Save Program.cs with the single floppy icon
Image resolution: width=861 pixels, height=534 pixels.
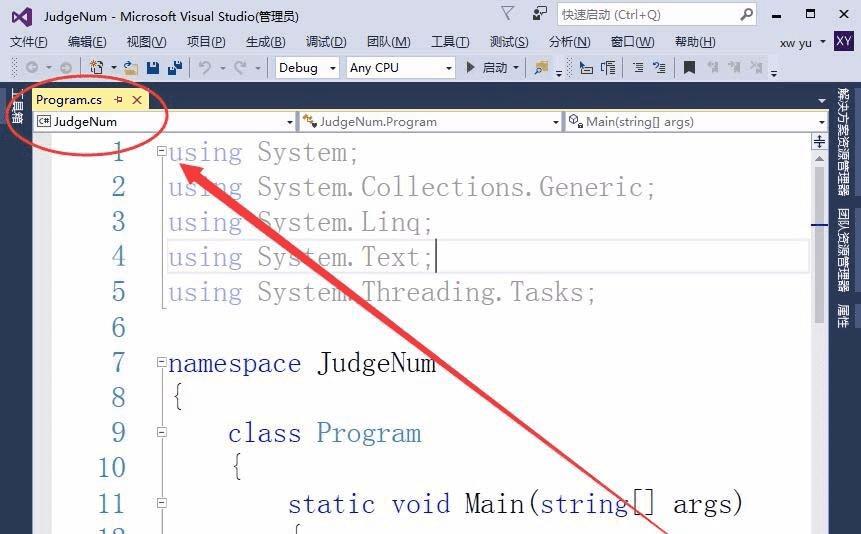(153, 68)
